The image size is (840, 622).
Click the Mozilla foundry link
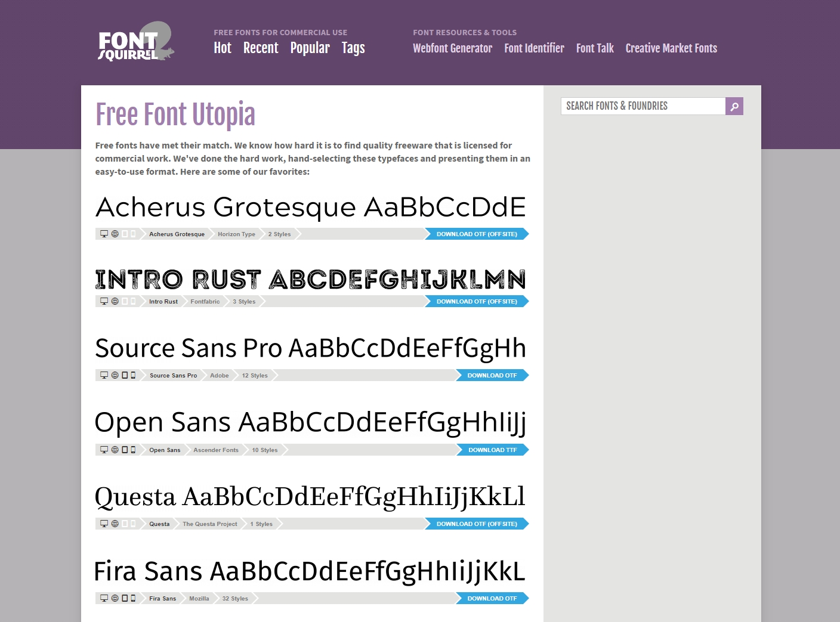(199, 598)
